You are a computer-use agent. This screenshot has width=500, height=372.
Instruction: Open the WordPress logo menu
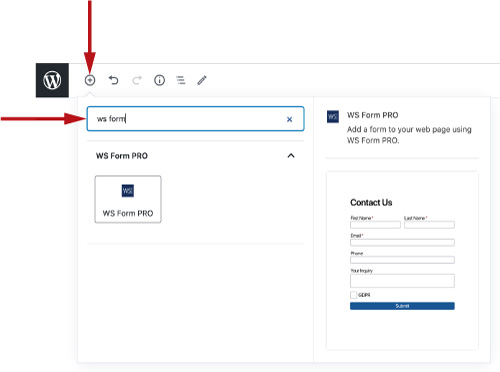52,80
